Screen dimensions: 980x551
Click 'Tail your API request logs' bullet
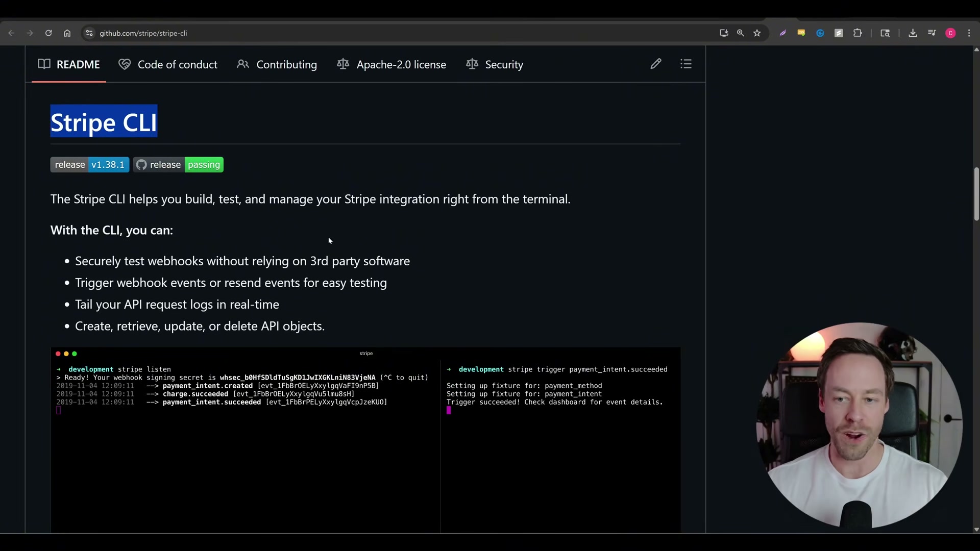[177, 305]
